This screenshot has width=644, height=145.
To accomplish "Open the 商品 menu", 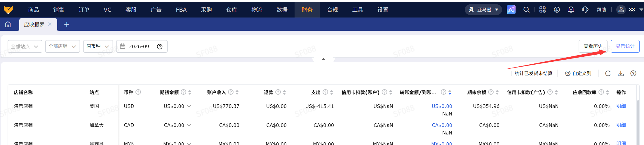I will tap(34, 10).
